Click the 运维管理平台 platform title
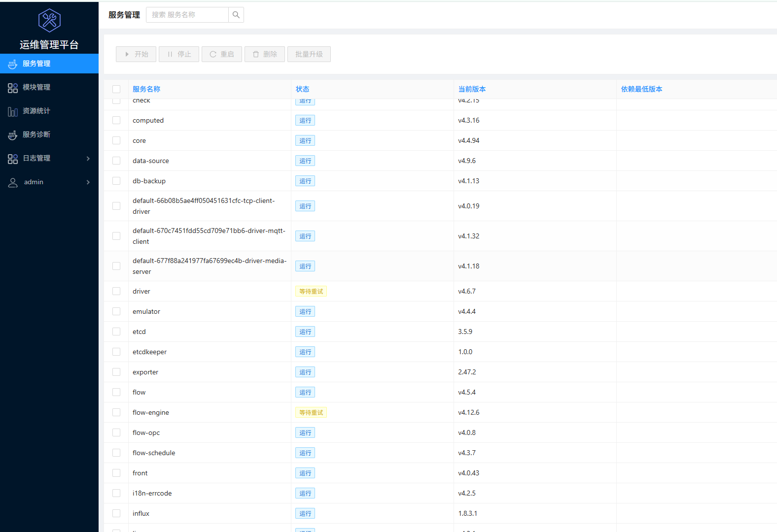This screenshot has height=532, width=777. click(49, 45)
